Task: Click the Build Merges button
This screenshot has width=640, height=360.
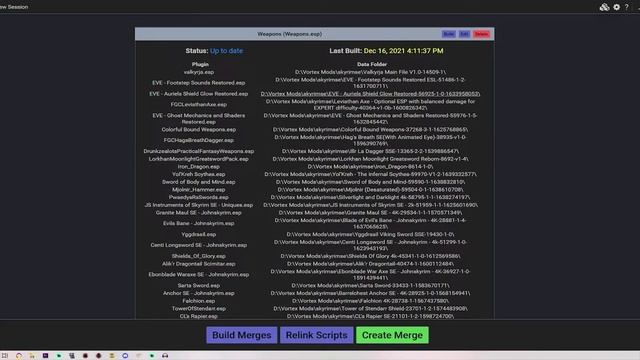Action: [x=242, y=335]
